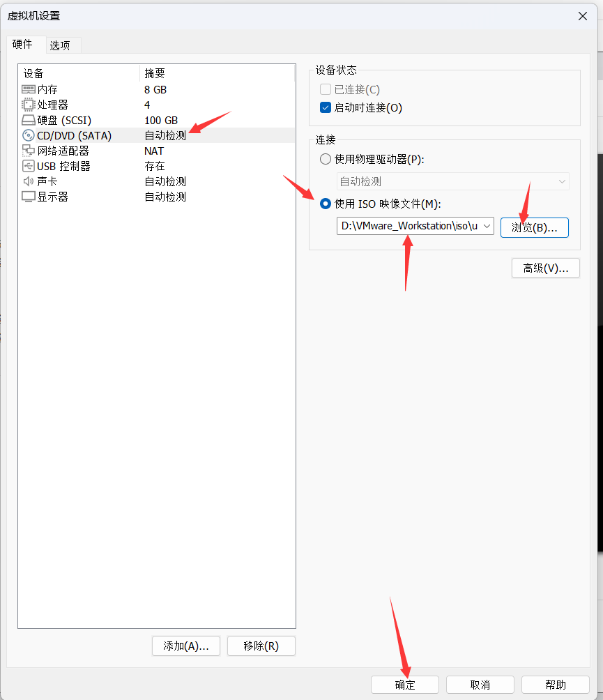This screenshot has width=603, height=700.
Task: Click the 设备 column header
Action: click(x=79, y=73)
